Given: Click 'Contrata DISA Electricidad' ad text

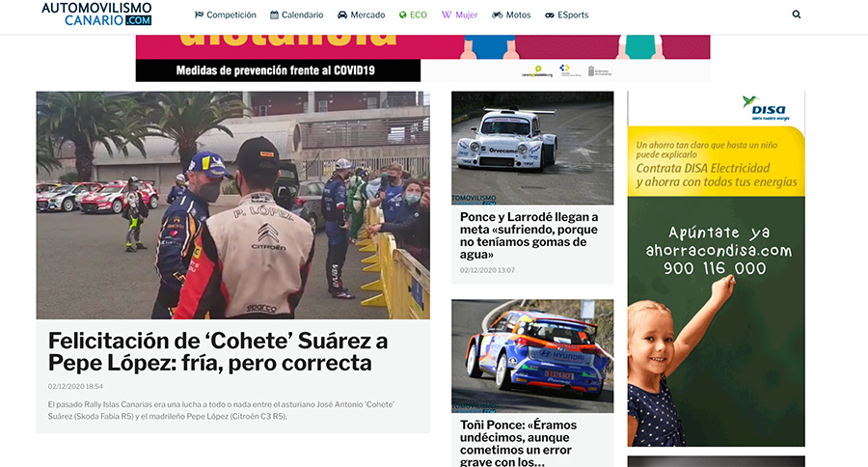Looking at the screenshot, I should [x=703, y=169].
